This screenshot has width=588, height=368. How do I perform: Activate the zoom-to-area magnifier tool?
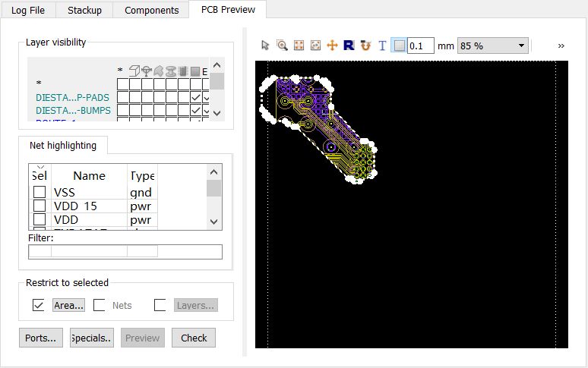[282, 46]
